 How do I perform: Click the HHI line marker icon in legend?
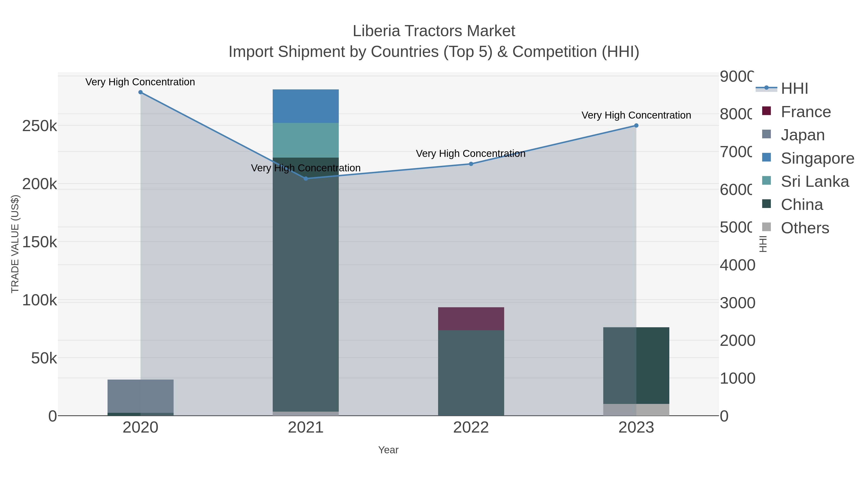[x=766, y=88]
